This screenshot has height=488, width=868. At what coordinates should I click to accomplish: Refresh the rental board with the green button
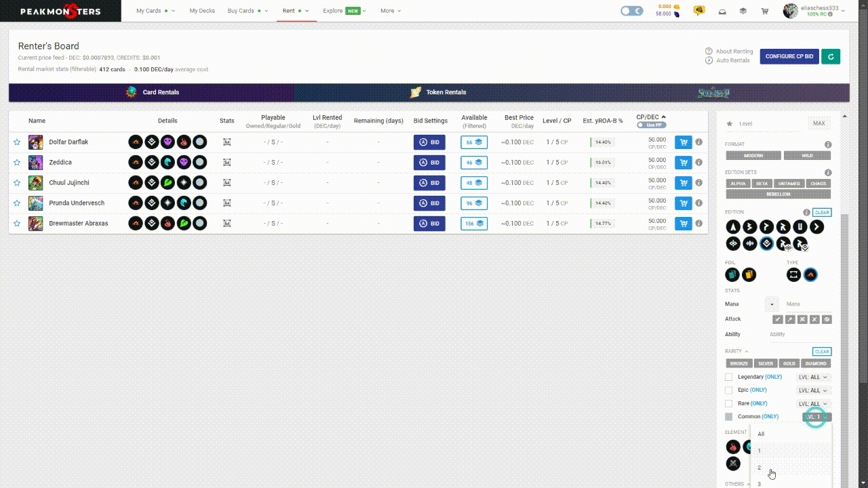(x=831, y=57)
